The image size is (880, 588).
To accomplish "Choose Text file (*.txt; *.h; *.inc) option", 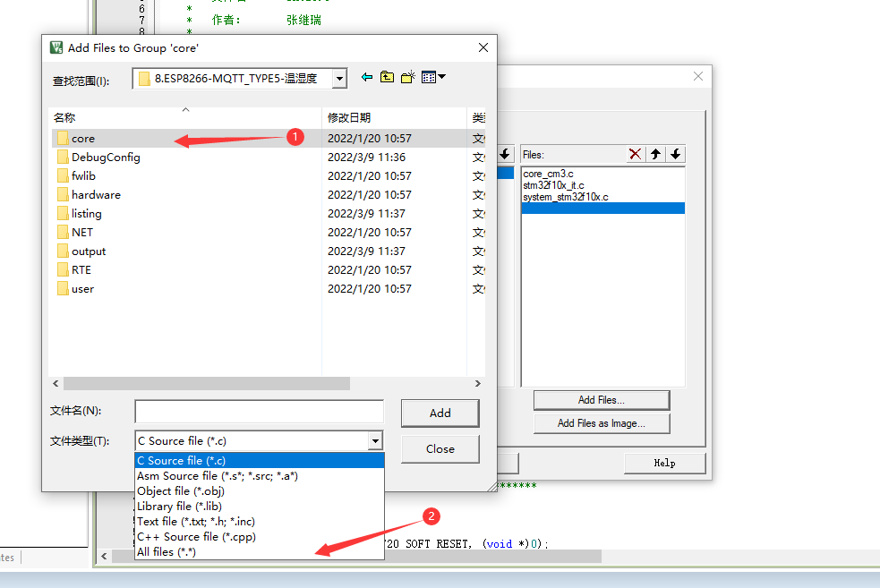I will (260, 521).
